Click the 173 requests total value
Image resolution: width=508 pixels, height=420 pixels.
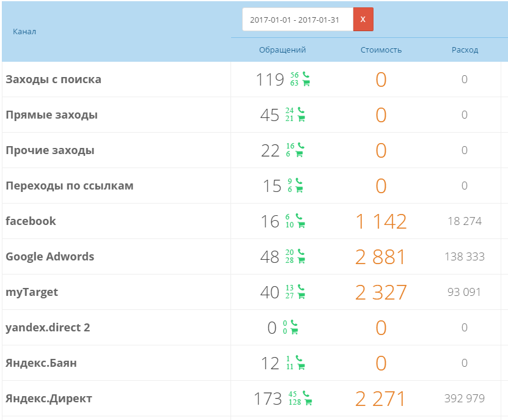point(268,399)
